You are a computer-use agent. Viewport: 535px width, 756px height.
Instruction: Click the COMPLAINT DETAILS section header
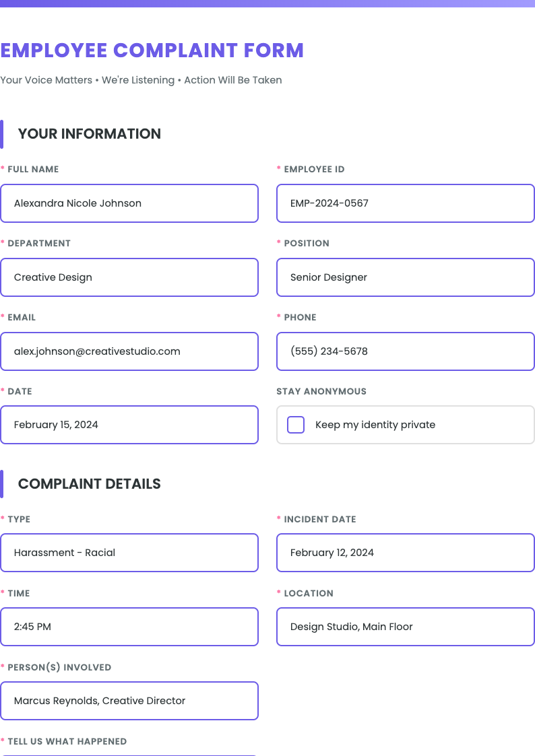[x=90, y=483]
